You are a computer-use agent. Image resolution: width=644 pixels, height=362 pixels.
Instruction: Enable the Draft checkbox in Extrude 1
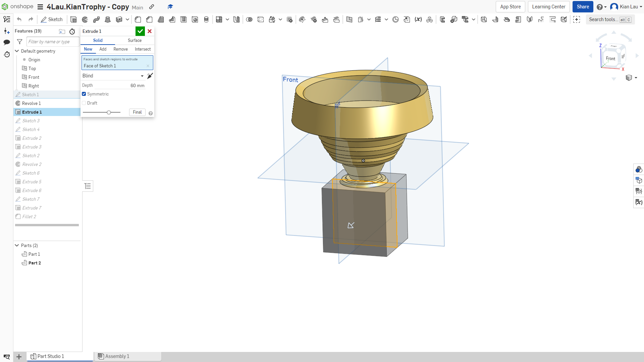84,103
